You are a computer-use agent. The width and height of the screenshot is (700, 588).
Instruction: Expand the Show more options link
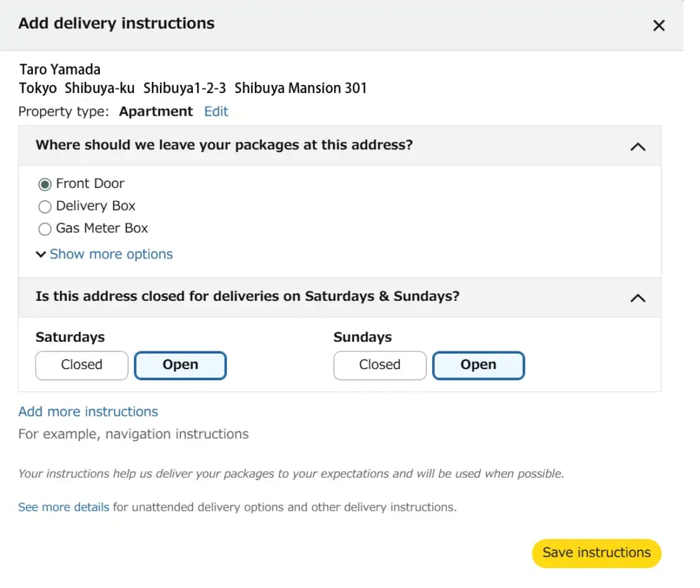click(x=111, y=254)
